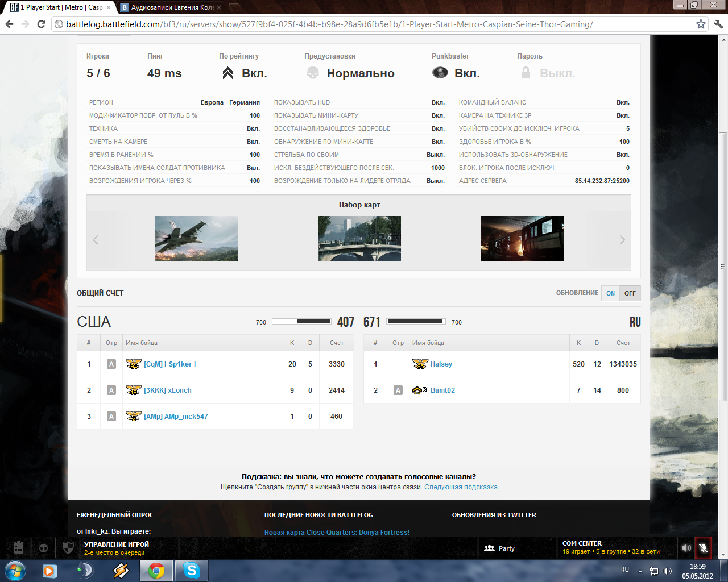Click the 49 ms ping value
This screenshot has height=582, width=728.
(164, 73)
